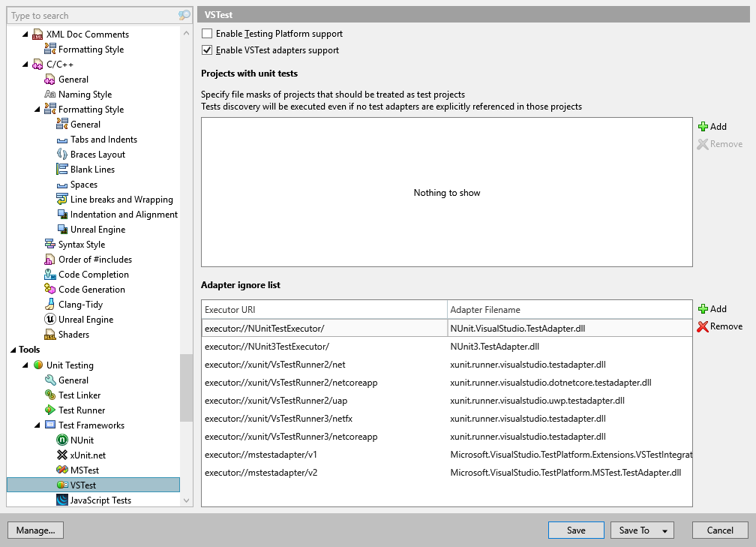Screen dimensions: 756x547
Task: Uncheck Enable VSTest adapters support
Action: pos(206,50)
